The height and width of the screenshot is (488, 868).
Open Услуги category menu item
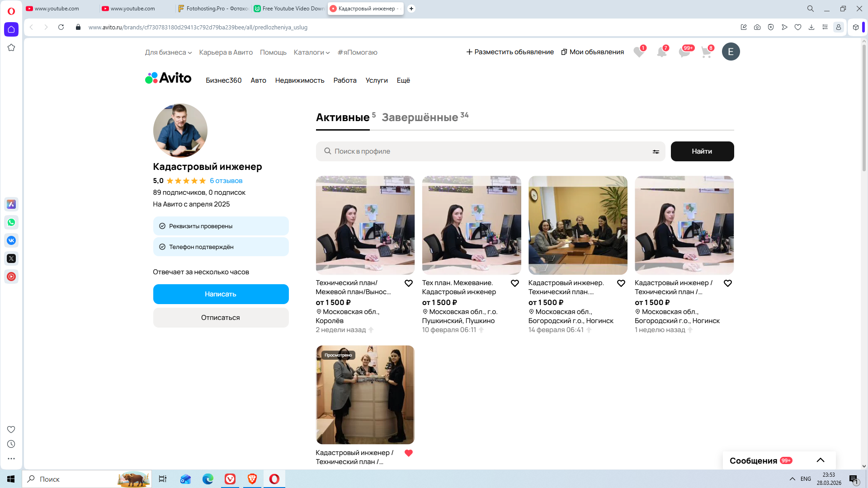click(377, 80)
